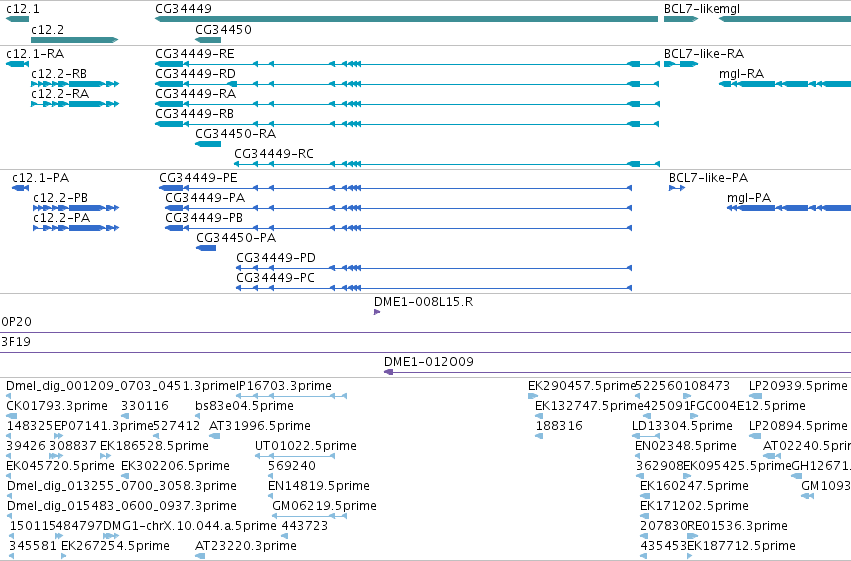Select EST CK01793.3prime

11,416
